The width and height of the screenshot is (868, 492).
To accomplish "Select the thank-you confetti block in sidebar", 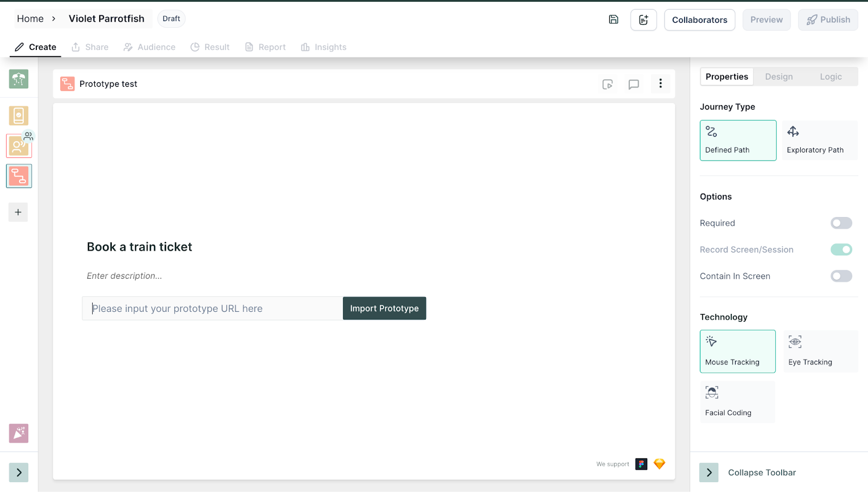I will (18, 433).
